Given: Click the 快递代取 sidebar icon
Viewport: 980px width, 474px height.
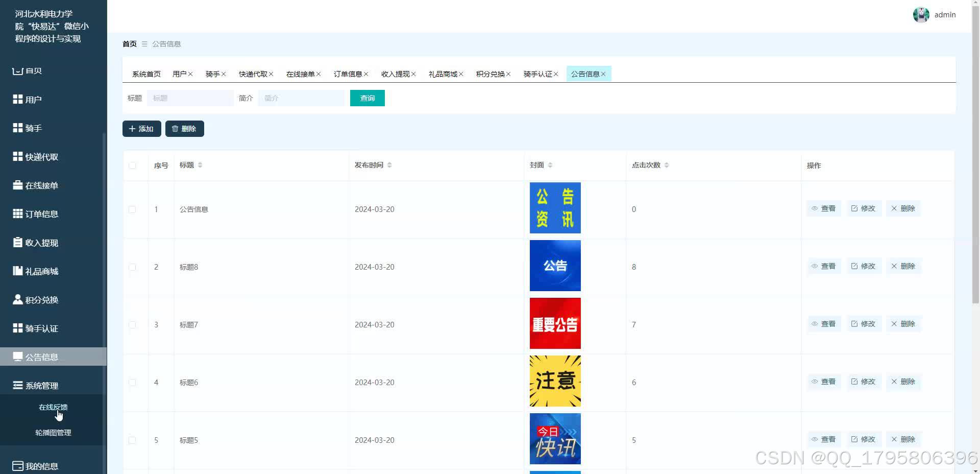Looking at the screenshot, I should [x=18, y=156].
